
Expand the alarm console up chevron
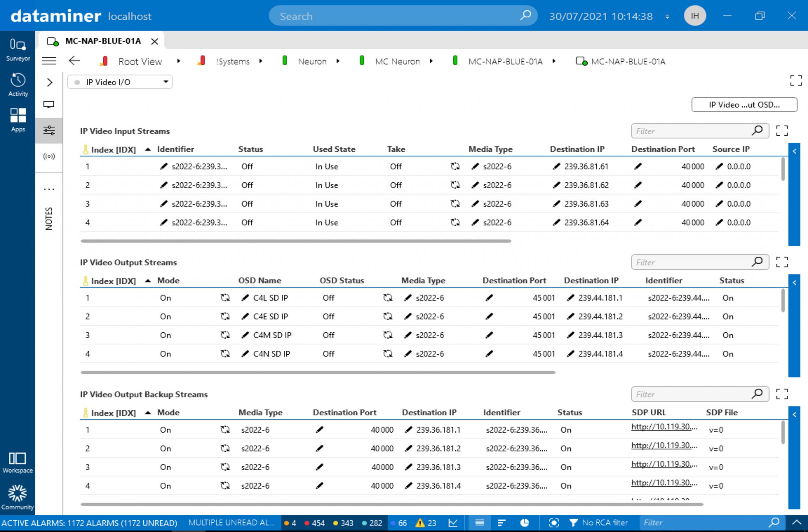click(797, 523)
